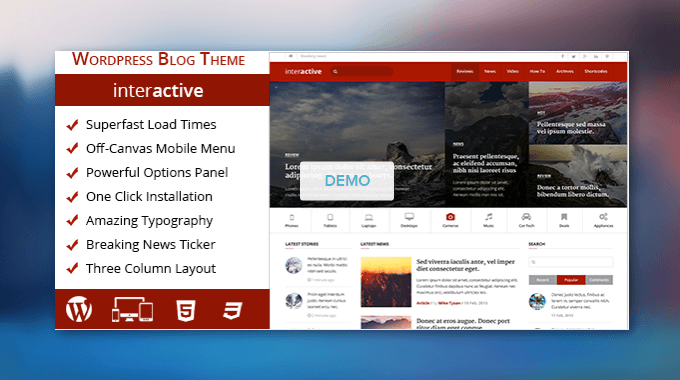Open 'Sed viverra iaculis ante' article headline

point(465,265)
